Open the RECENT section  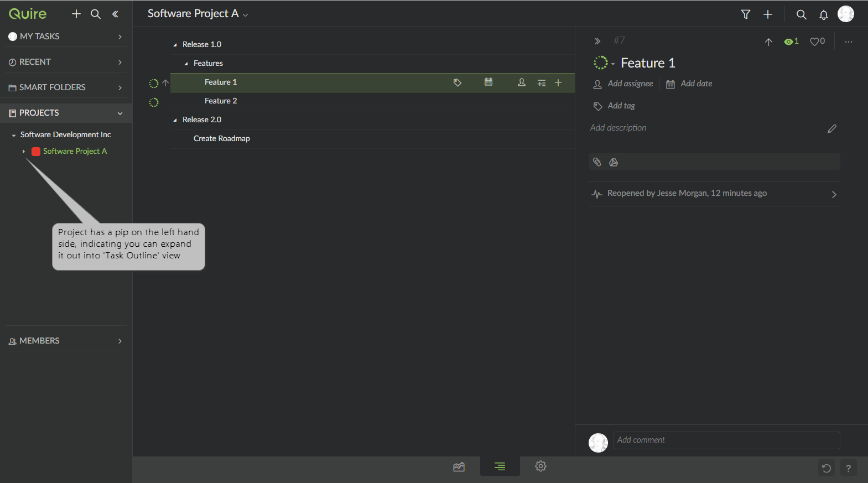point(66,62)
